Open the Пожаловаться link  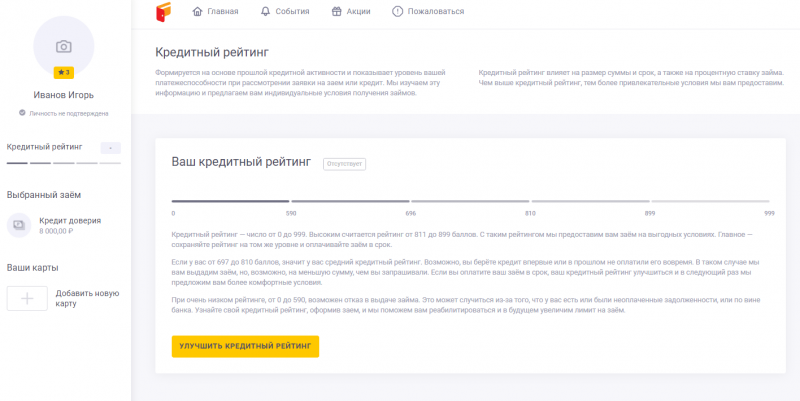tap(438, 12)
